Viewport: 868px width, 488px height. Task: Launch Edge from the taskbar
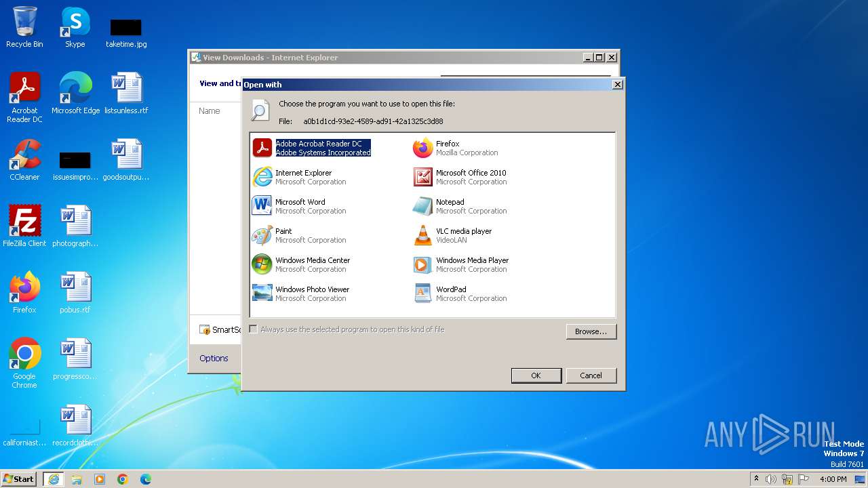[x=146, y=479]
